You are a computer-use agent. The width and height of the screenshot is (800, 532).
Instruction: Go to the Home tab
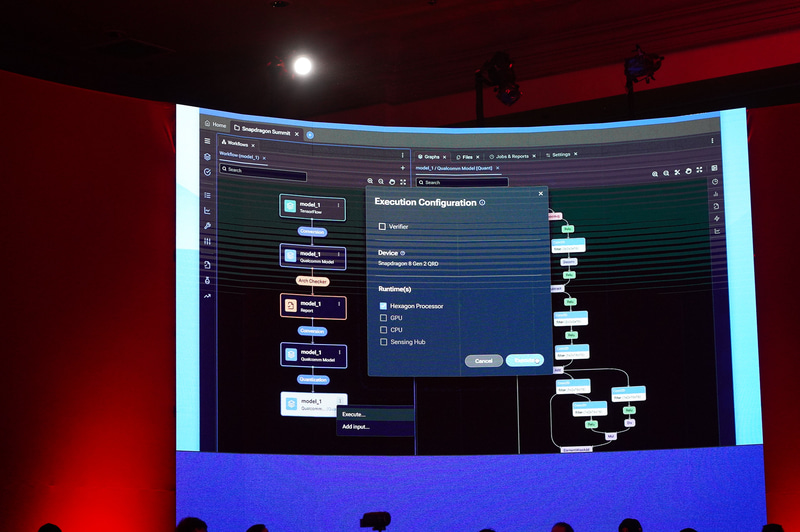(x=215, y=124)
